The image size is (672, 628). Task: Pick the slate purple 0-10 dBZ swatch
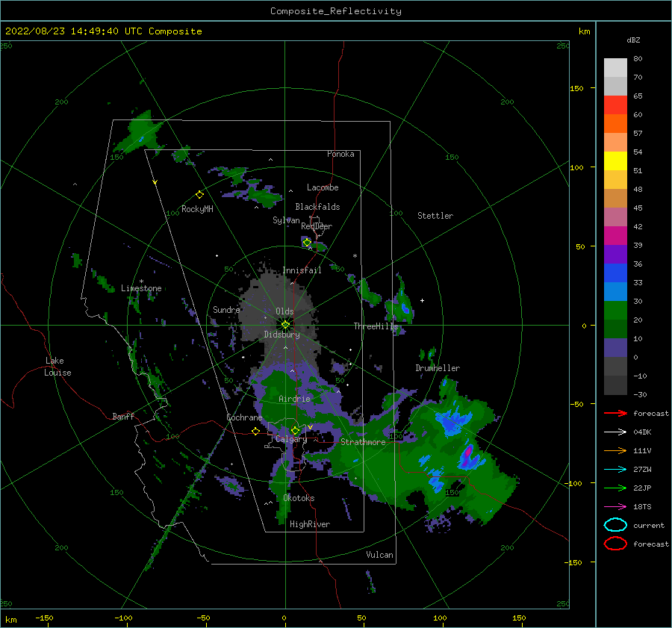pyautogui.click(x=615, y=348)
